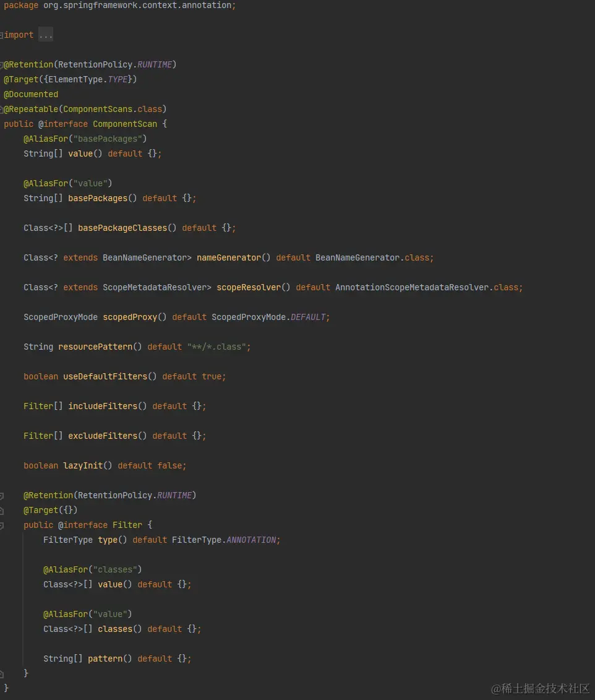This screenshot has width=595, height=700.
Task: Click the BeanNameGenerator.class default value
Action: click(x=372, y=257)
